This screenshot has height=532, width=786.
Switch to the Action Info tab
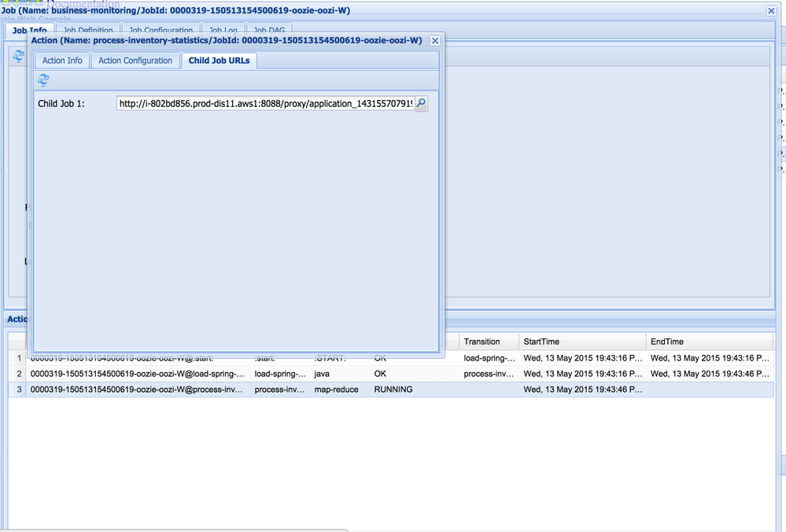coord(61,60)
